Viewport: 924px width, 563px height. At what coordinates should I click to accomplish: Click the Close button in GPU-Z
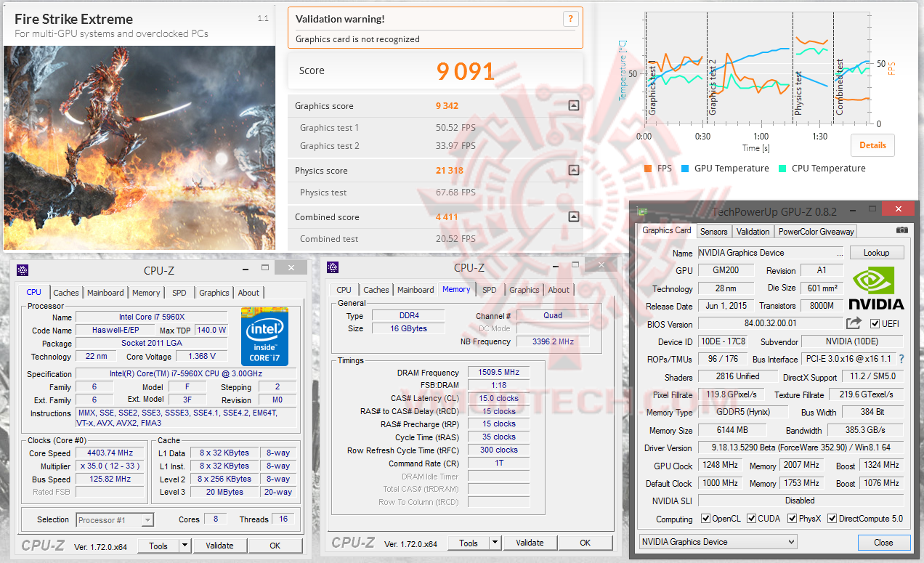pos(883,542)
